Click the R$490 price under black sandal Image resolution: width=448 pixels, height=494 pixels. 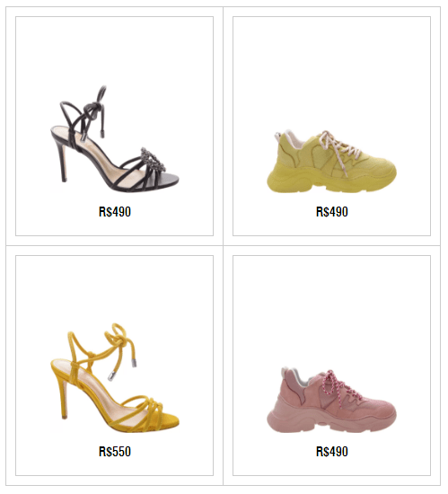point(115,212)
